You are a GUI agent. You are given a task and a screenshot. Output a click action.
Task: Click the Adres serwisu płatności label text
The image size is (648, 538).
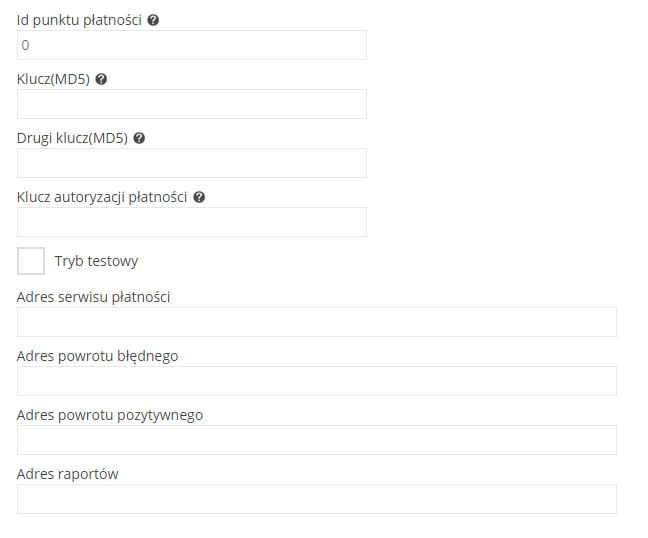click(x=93, y=297)
